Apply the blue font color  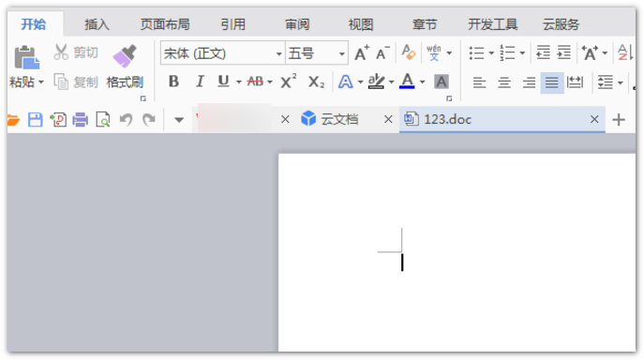(x=407, y=81)
